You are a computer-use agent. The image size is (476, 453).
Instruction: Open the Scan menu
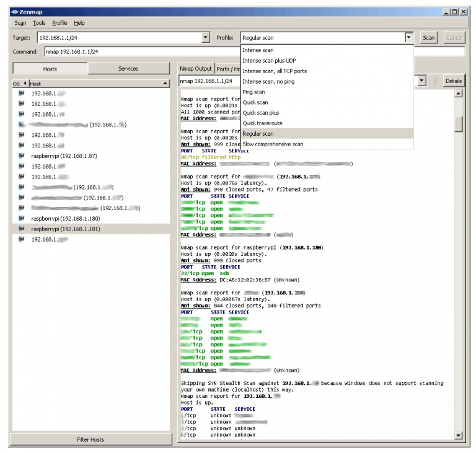pos(20,23)
